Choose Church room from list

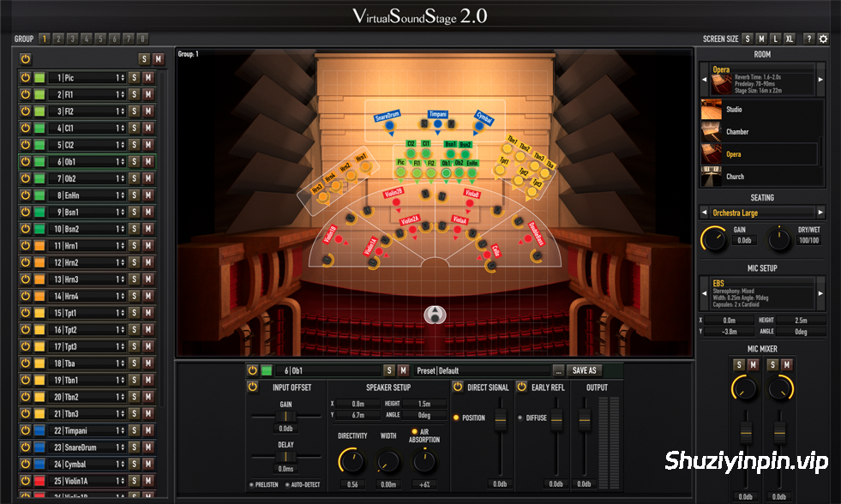pyautogui.click(x=760, y=177)
